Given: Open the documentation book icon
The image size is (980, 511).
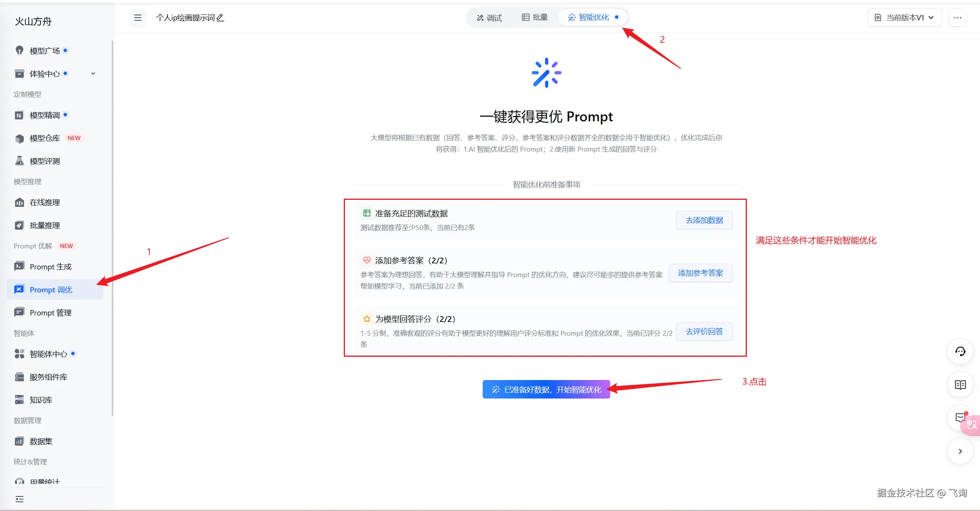Looking at the screenshot, I should [960, 385].
